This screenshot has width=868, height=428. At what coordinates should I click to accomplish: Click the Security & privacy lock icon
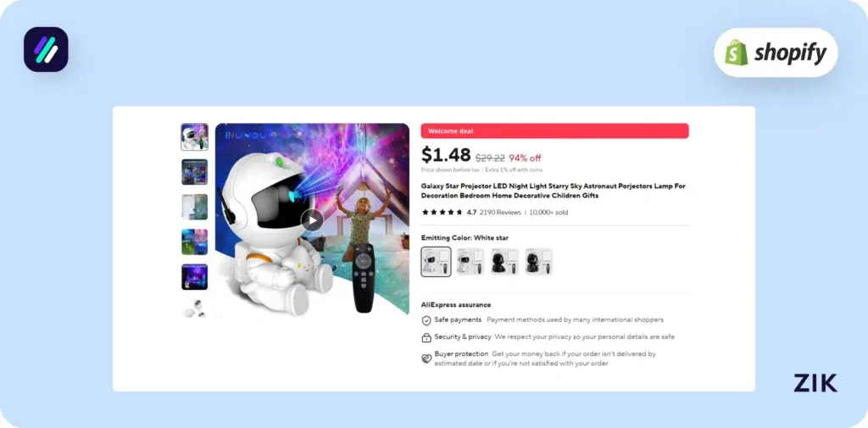(x=426, y=337)
